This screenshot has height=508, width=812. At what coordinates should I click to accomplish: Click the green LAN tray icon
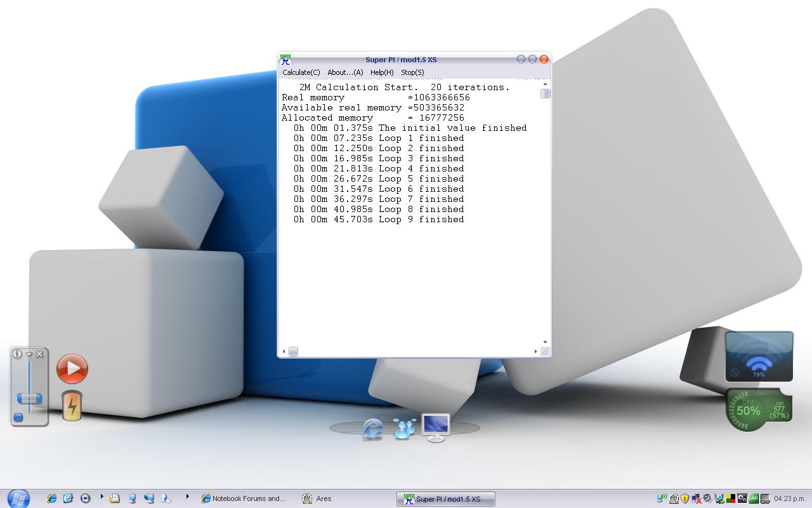click(x=753, y=498)
